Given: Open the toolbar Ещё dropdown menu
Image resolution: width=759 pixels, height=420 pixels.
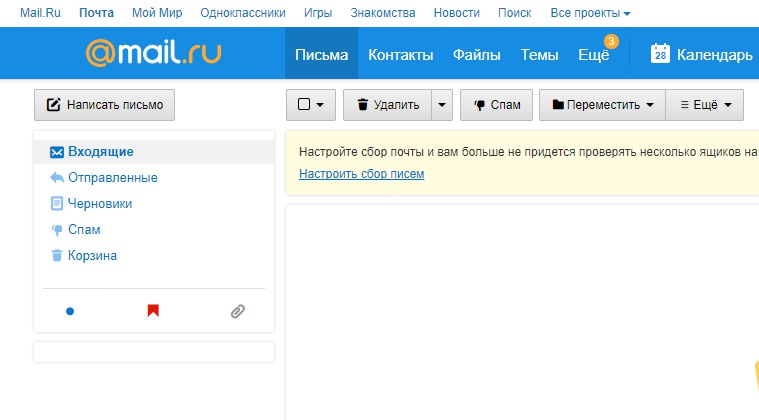Looking at the screenshot, I should [705, 105].
